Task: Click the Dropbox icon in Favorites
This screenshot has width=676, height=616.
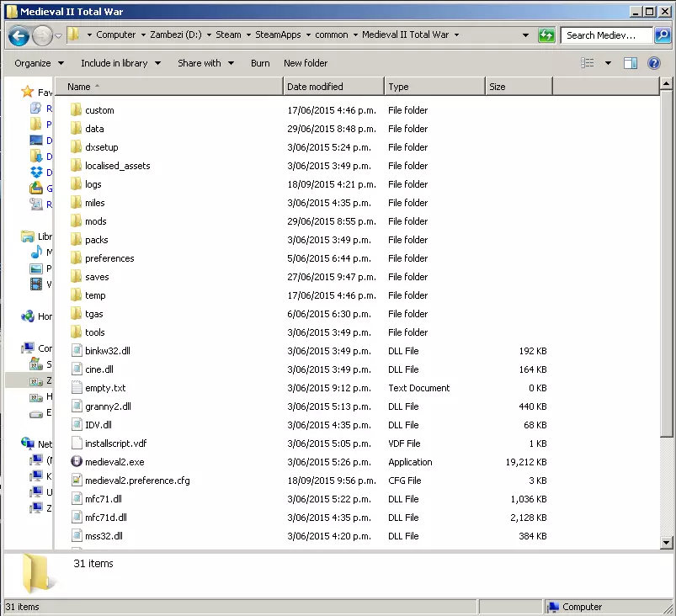Action: [36, 172]
